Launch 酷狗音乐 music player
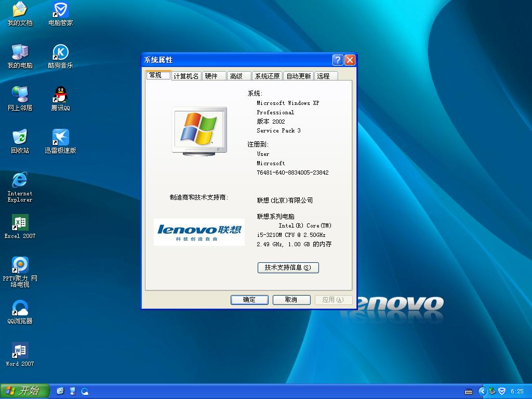 point(61,56)
